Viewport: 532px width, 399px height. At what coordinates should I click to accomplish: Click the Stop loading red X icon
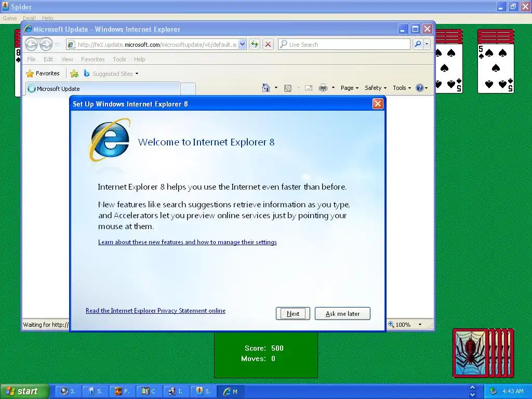[268, 45]
